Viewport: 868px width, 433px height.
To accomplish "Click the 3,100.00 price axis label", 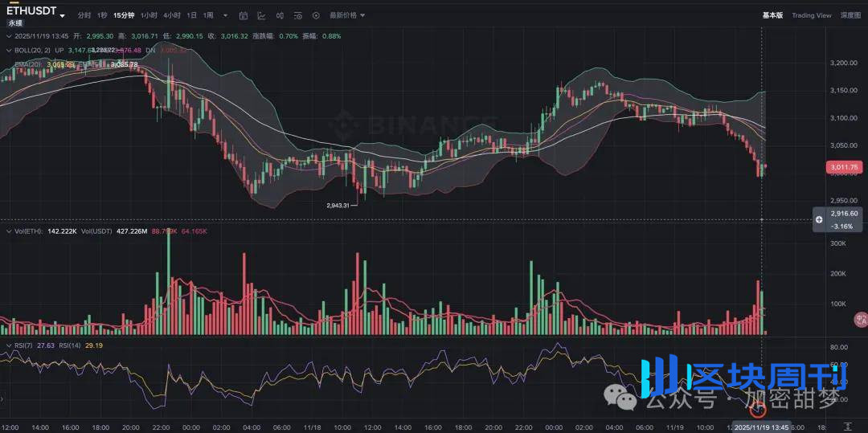I will (x=844, y=118).
